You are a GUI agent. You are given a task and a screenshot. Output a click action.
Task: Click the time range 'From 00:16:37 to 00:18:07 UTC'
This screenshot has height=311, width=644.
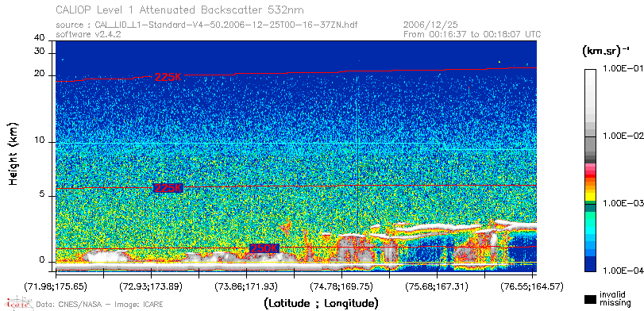(472, 34)
